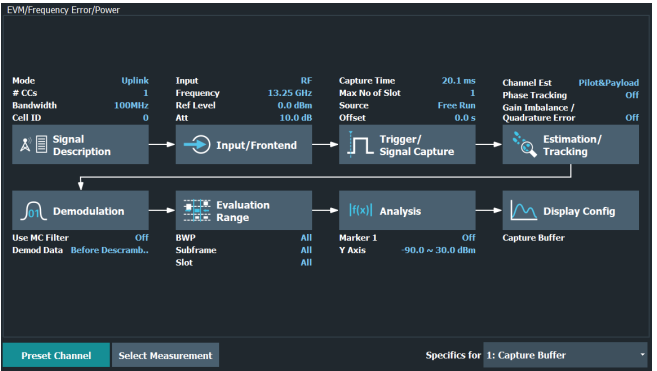Toggle Use MC Filter Off setting

(142, 238)
